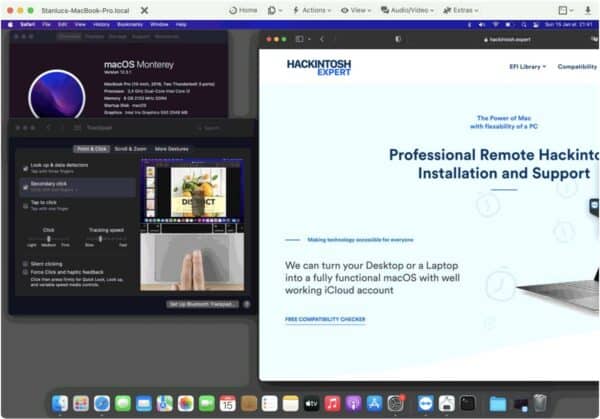Close the remote session with the X icon
The height and width of the screenshot is (419, 600).
click(x=144, y=10)
